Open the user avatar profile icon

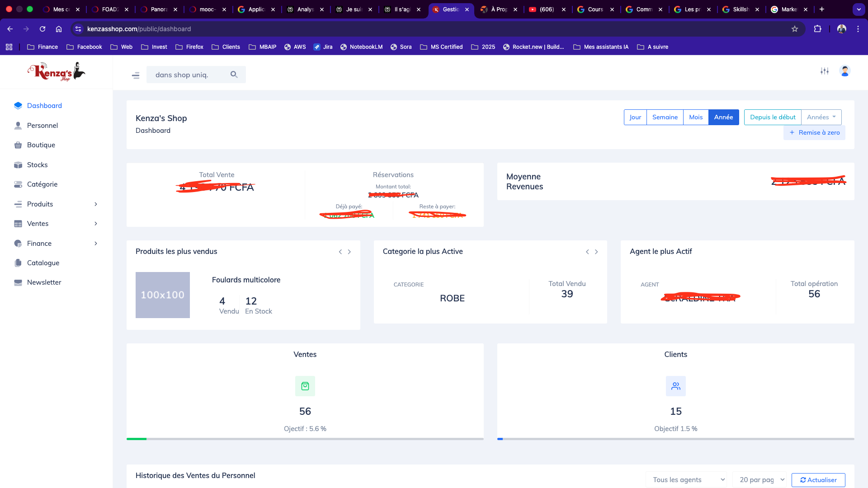coord(844,71)
